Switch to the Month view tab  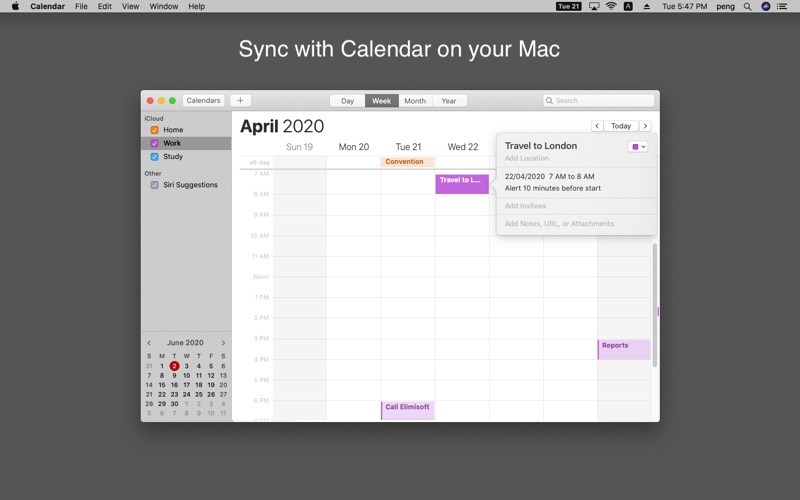point(415,101)
